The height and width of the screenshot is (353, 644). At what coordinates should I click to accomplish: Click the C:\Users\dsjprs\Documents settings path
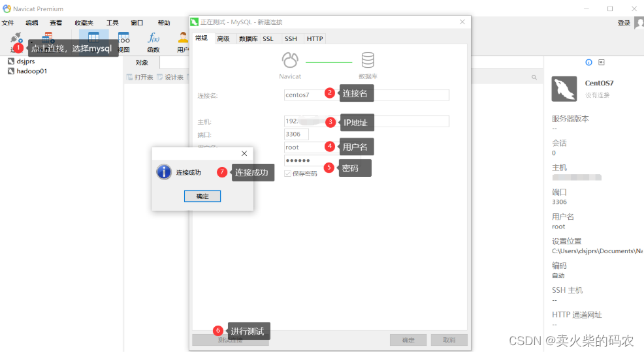pos(597,251)
